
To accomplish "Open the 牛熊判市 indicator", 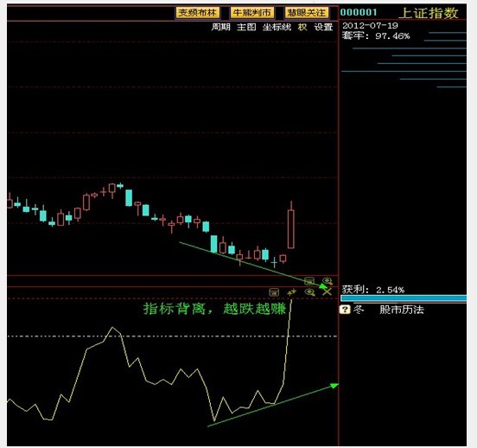I will 252,12.
